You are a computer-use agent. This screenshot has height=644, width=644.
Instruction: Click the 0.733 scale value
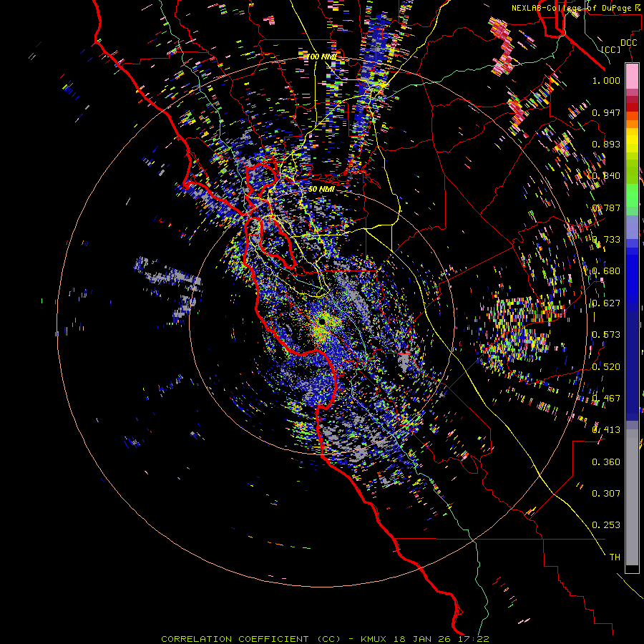coord(606,240)
